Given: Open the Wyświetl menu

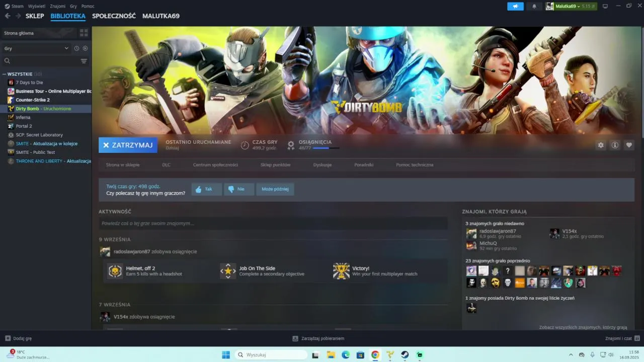Looking at the screenshot, I should [x=36, y=6].
